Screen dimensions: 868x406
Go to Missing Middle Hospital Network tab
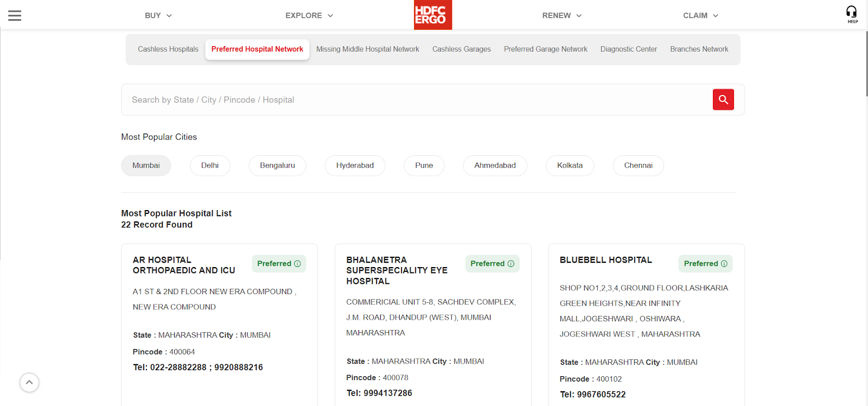368,49
